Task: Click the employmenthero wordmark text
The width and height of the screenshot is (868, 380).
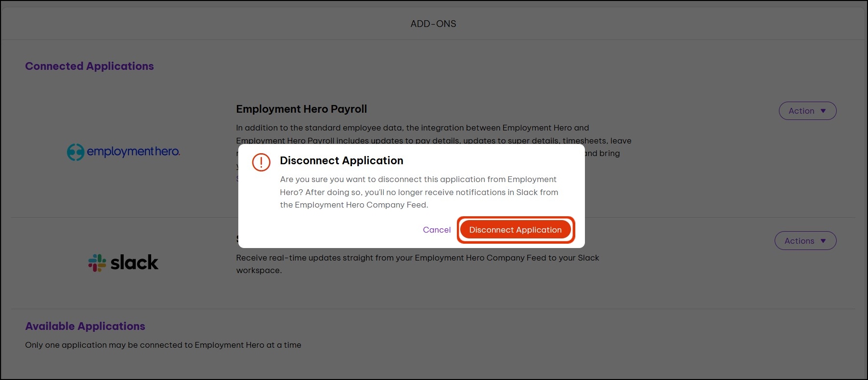Action: [133, 152]
